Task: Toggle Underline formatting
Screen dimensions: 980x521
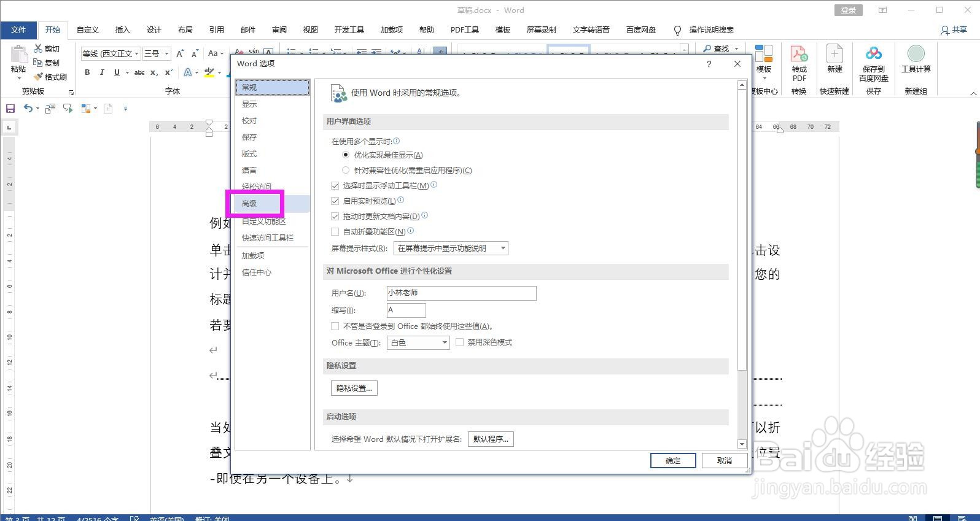Action: coord(117,72)
